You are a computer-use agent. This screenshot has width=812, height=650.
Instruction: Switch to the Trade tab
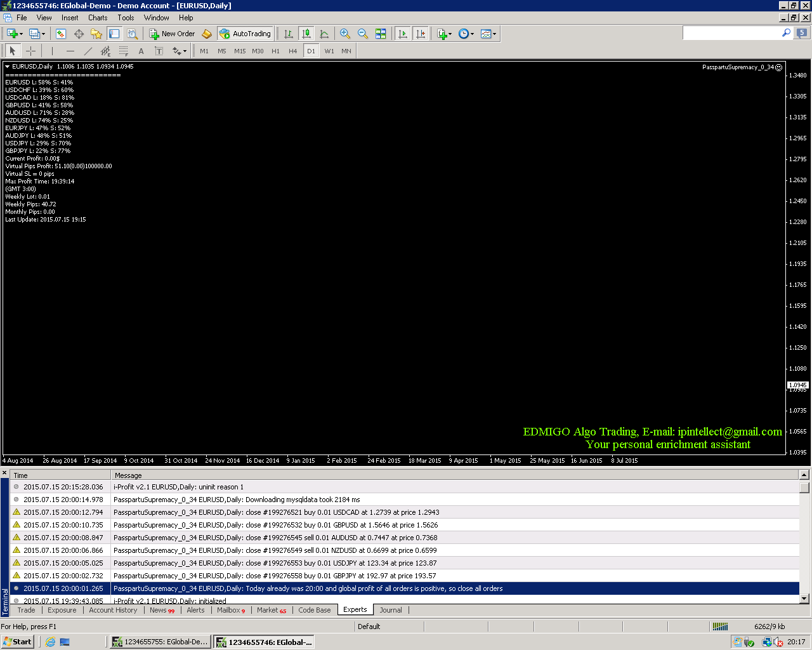tap(26, 610)
